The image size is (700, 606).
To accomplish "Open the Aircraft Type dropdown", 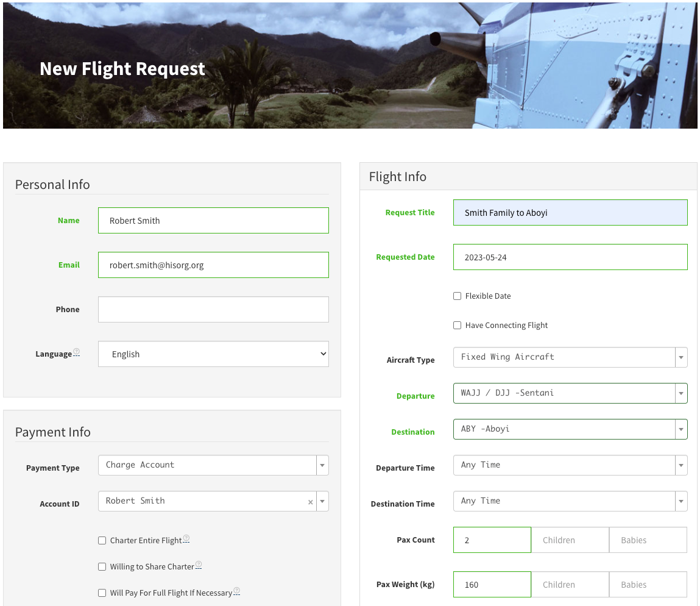I will pos(681,357).
